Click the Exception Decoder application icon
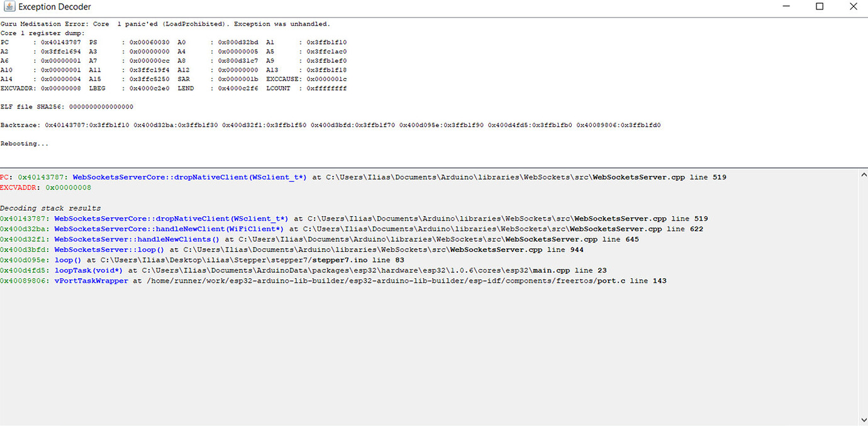Image resolution: width=868 pixels, height=426 pixels. pos(10,7)
